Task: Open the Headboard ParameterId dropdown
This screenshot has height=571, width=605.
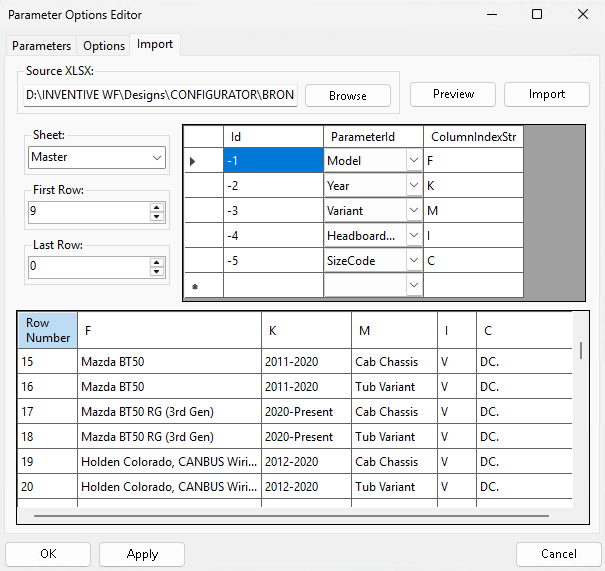Action: (414, 235)
